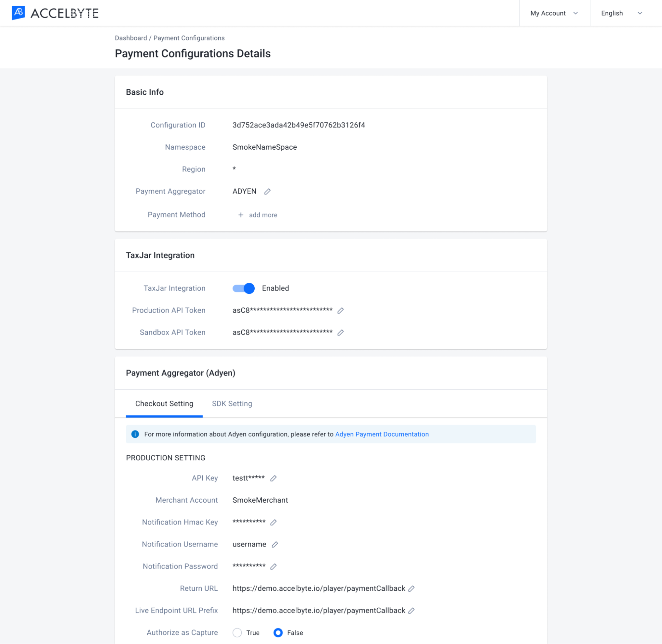The width and height of the screenshot is (662, 644).
Task: Open the My Account dropdown
Action: point(554,13)
